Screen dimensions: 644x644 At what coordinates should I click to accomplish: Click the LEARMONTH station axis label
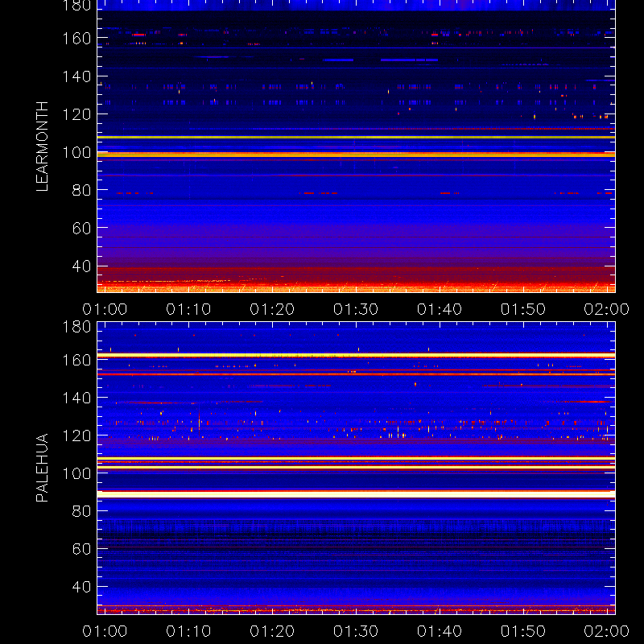42,147
